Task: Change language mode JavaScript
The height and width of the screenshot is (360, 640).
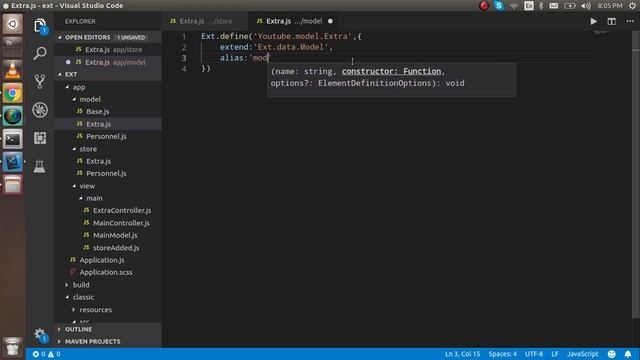Action: click(x=582, y=354)
